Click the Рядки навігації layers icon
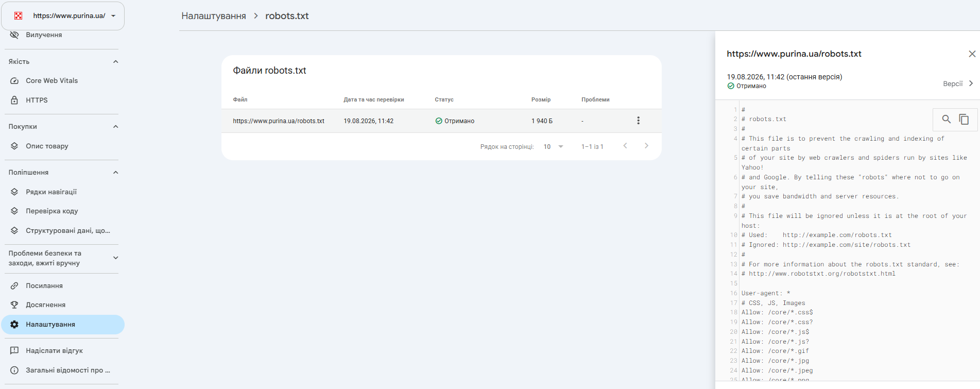980x389 pixels. 14,192
